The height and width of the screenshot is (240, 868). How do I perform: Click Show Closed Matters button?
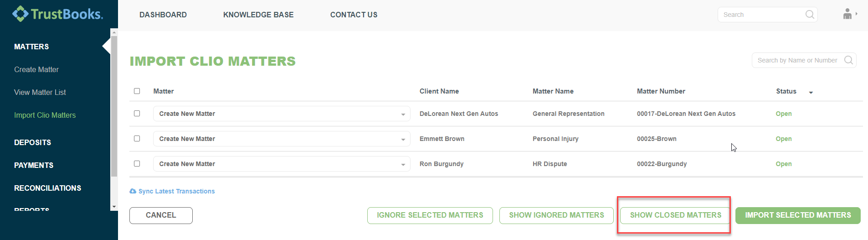pos(675,215)
